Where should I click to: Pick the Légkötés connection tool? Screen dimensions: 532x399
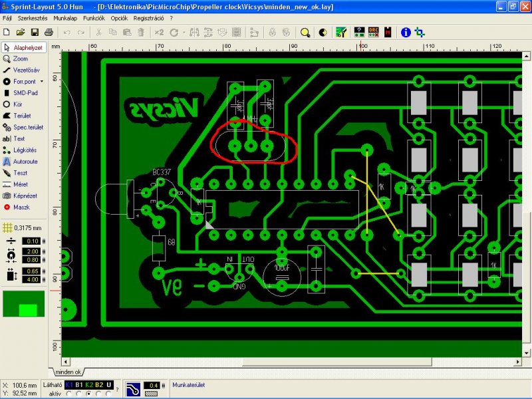click(x=23, y=150)
